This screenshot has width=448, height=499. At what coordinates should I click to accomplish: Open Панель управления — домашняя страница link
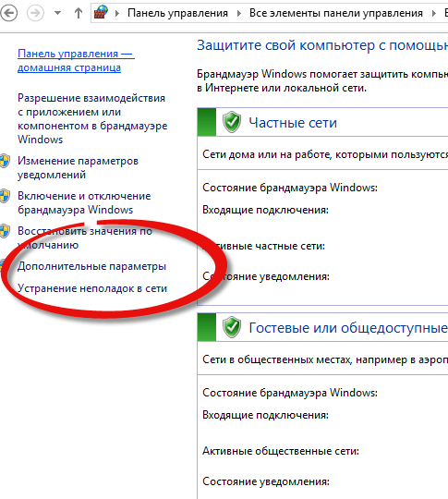point(76,60)
